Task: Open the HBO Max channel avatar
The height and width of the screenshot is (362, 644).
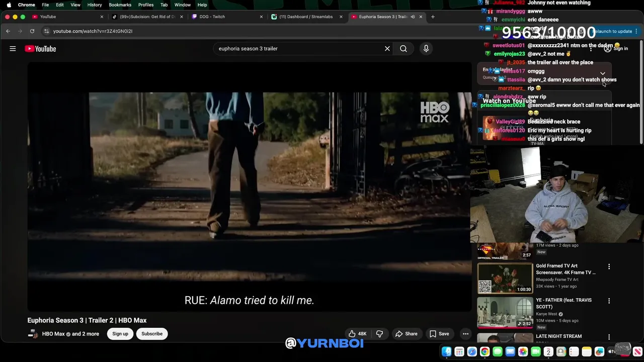Action: coord(33,334)
